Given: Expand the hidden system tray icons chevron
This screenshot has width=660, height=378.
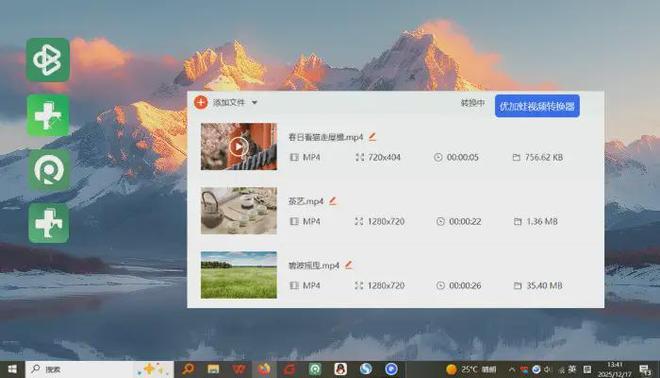Looking at the screenshot, I should 512,370.
